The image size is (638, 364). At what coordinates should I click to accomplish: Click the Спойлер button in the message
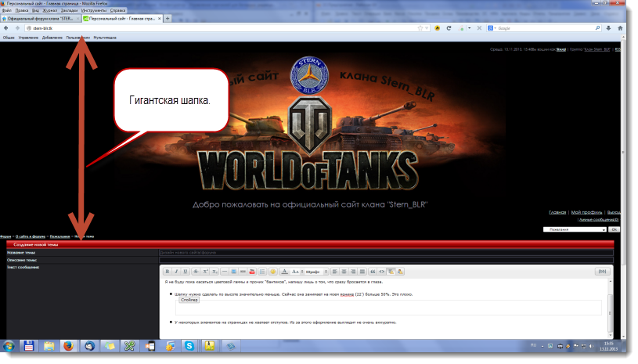click(x=189, y=300)
